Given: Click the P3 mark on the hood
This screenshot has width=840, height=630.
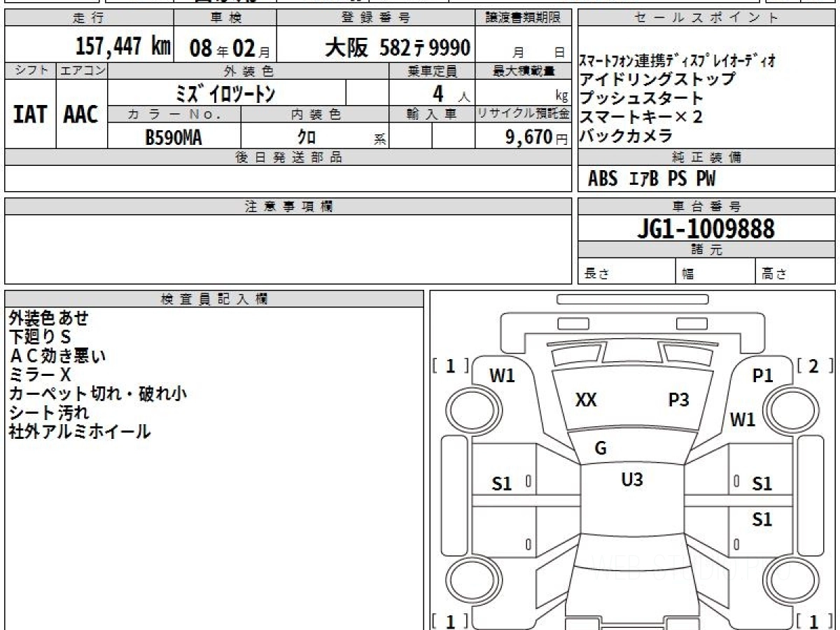Looking at the screenshot, I should pos(679,400).
